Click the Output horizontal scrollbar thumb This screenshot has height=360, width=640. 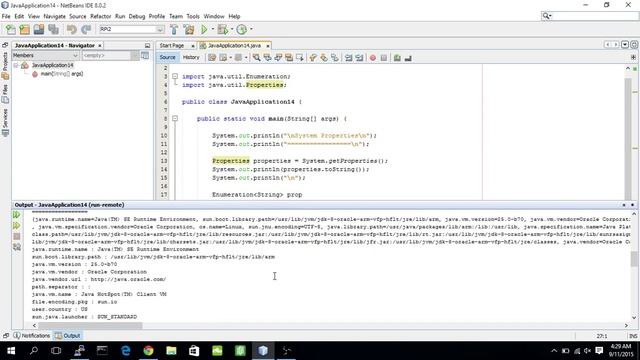(90, 326)
